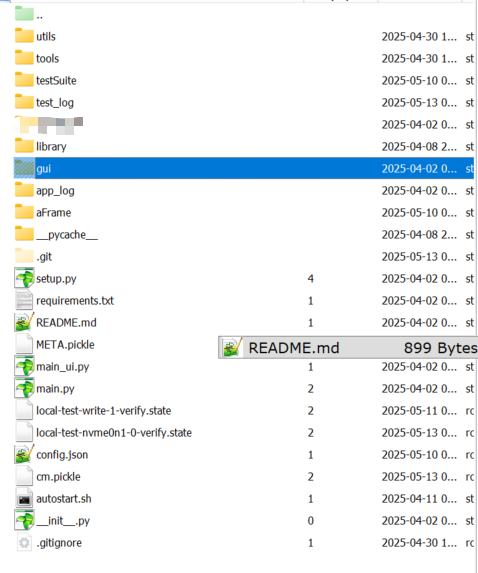This screenshot has width=478, height=573.
Task: Select local-test-nvme0n1-0-verify.state file
Action: coord(114,433)
